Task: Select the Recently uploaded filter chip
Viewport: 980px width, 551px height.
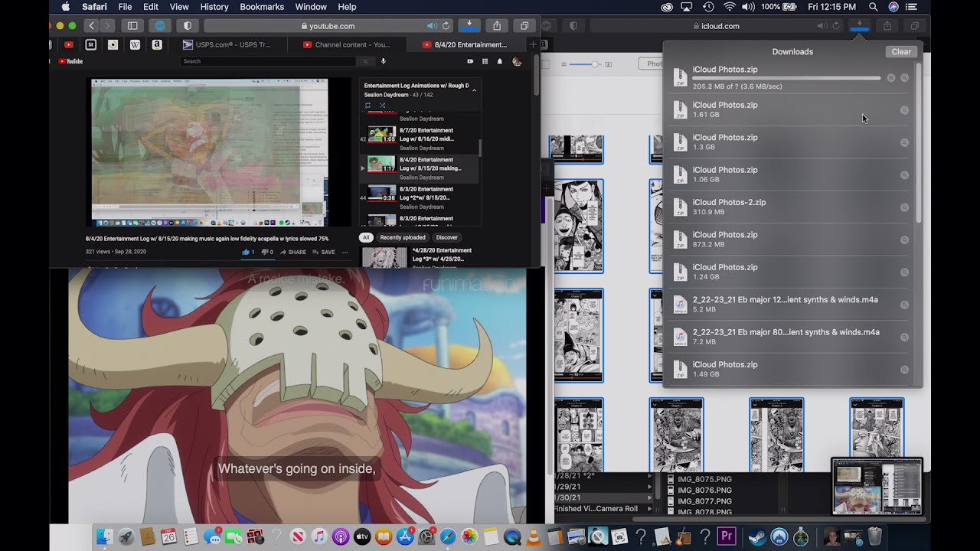Action: point(403,238)
